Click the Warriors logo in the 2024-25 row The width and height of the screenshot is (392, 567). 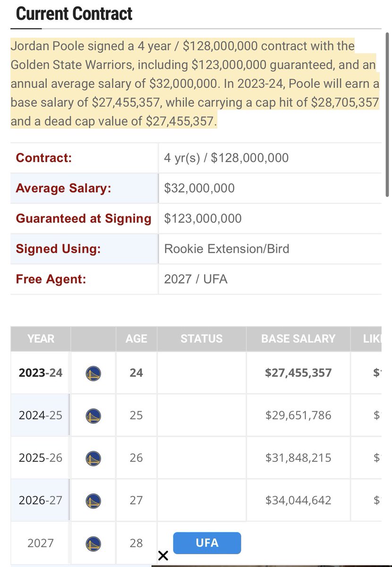tap(94, 416)
